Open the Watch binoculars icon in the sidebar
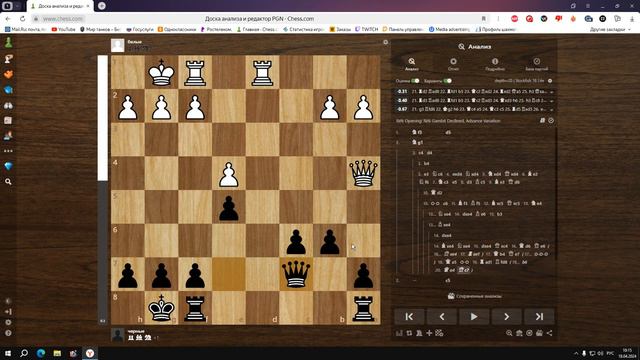This screenshot has height=360, width=640. 8,105
